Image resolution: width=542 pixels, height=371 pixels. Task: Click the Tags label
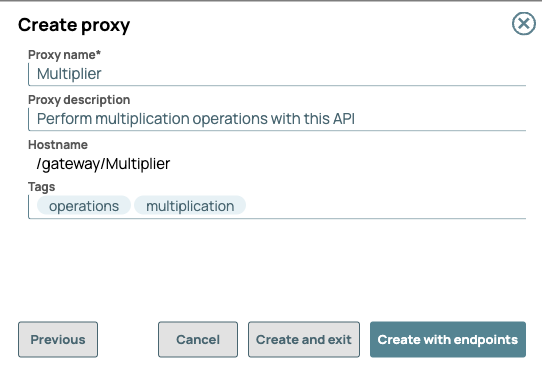pyautogui.click(x=41, y=187)
